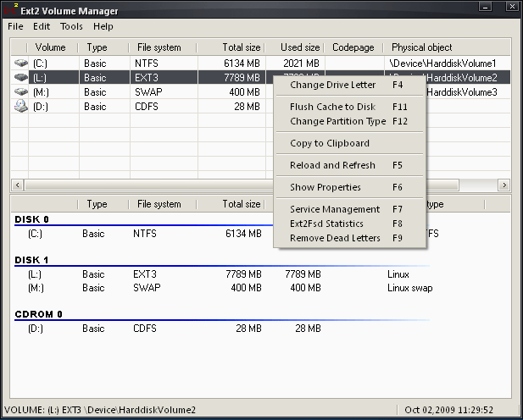Select (L:) partition under DISK 1
The image size is (523, 420).
pyautogui.click(x=35, y=274)
